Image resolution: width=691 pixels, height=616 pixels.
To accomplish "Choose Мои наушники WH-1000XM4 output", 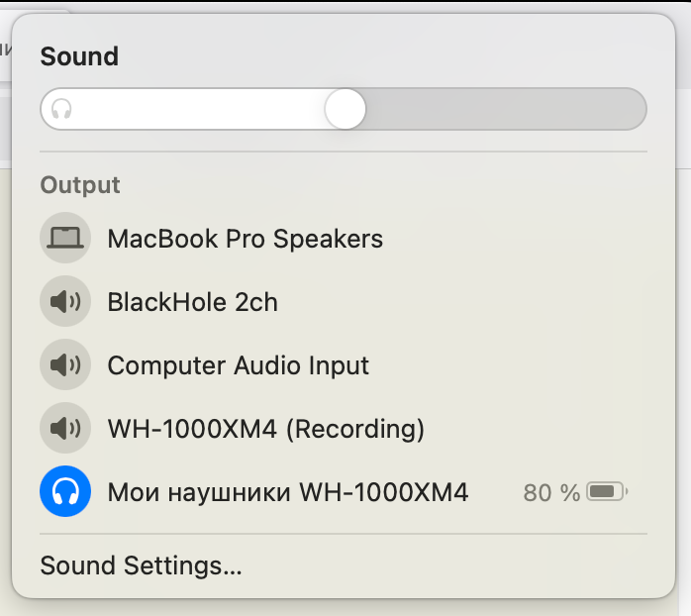I will pos(287,492).
